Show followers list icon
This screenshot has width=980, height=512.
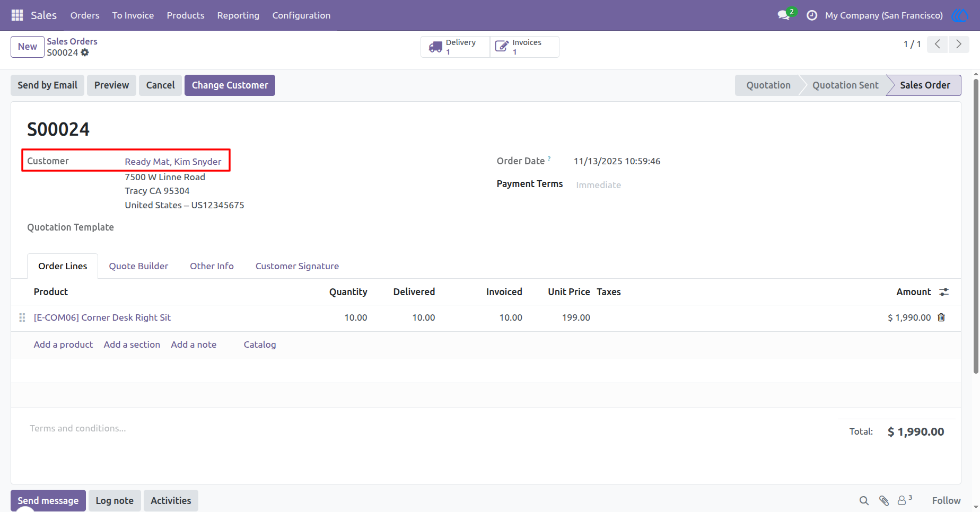904,500
